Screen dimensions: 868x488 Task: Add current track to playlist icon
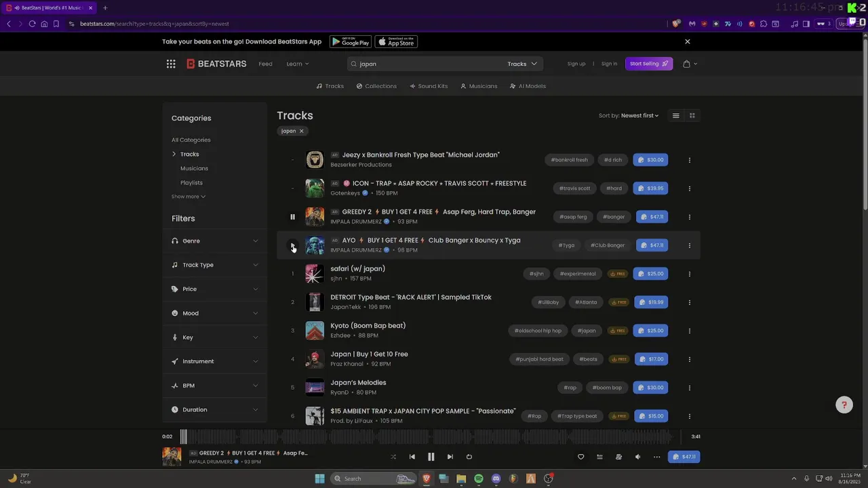tap(618, 457)
